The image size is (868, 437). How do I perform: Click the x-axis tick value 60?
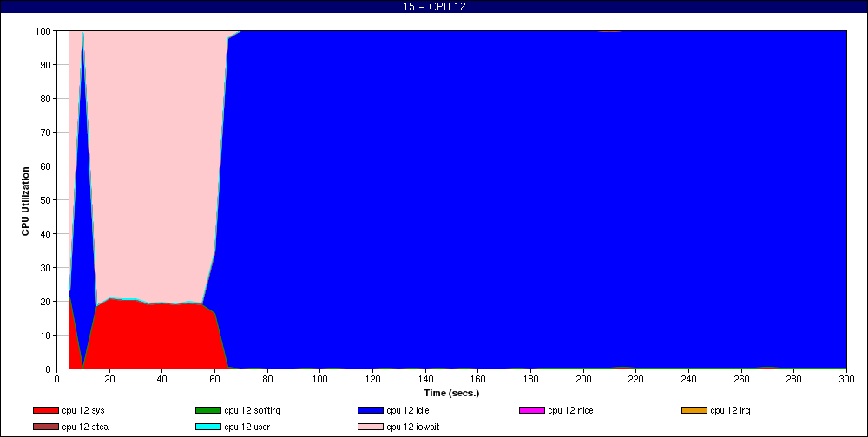point(214,380)
